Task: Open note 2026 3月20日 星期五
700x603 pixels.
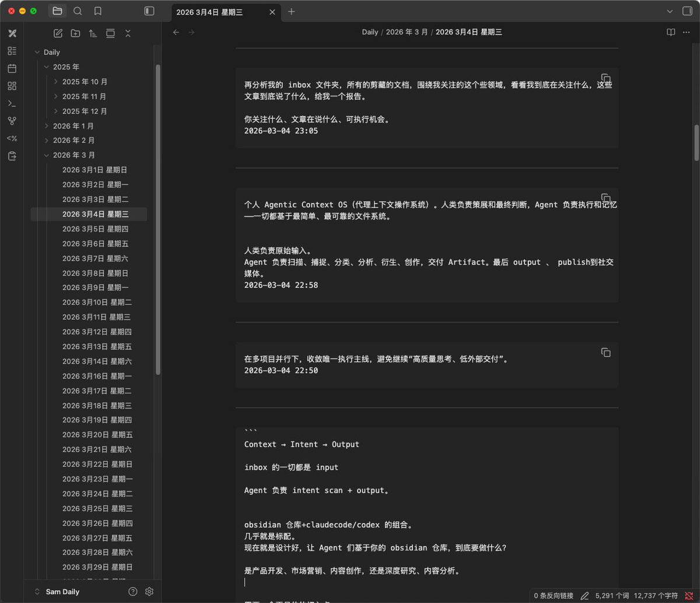Action: coord(97,435)
